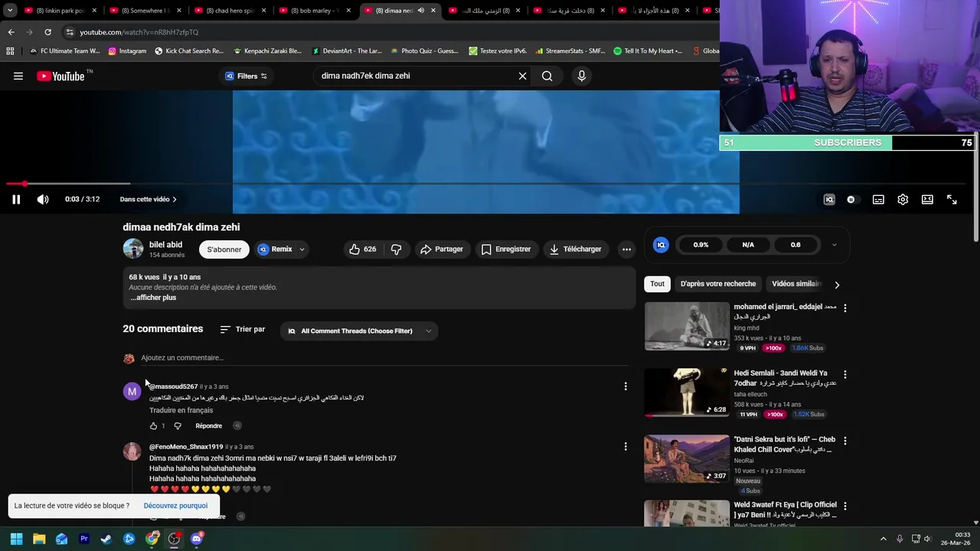Select Vidéos similaires chip

[x=796, y=284]
